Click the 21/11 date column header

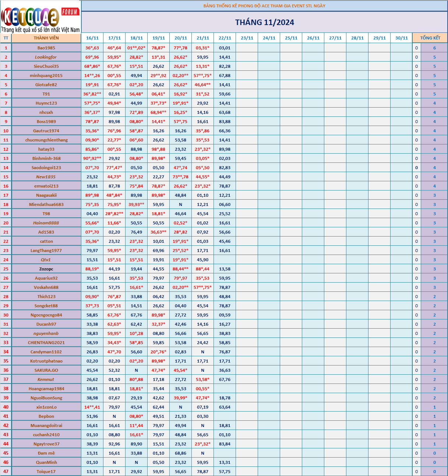pyautogui.click(x=203, y=38)
